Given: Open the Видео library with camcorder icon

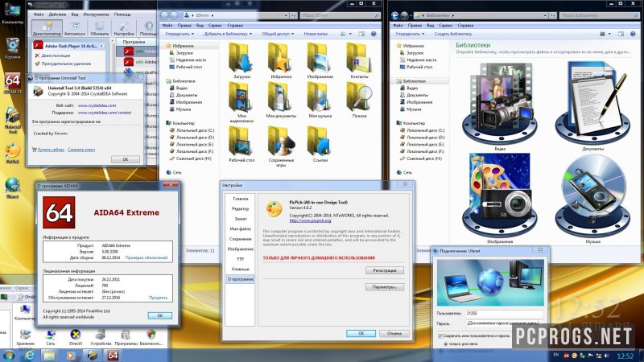Looking at the screenshot, I should tap(500, 106).
